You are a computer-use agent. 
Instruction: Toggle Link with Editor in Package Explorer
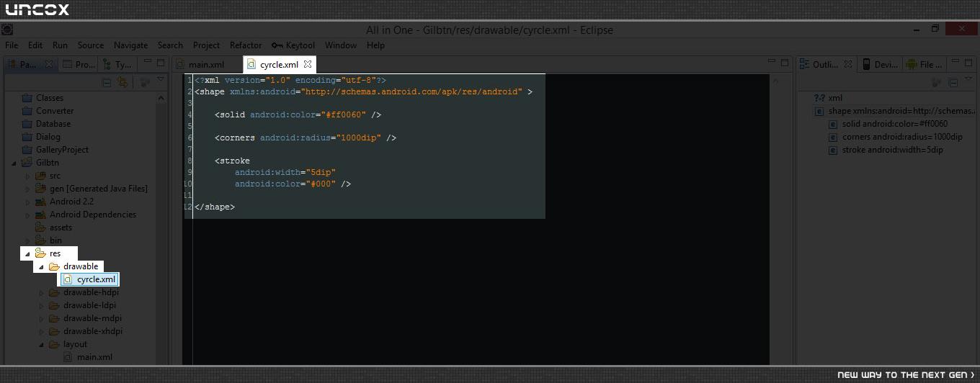coord(122,83)
